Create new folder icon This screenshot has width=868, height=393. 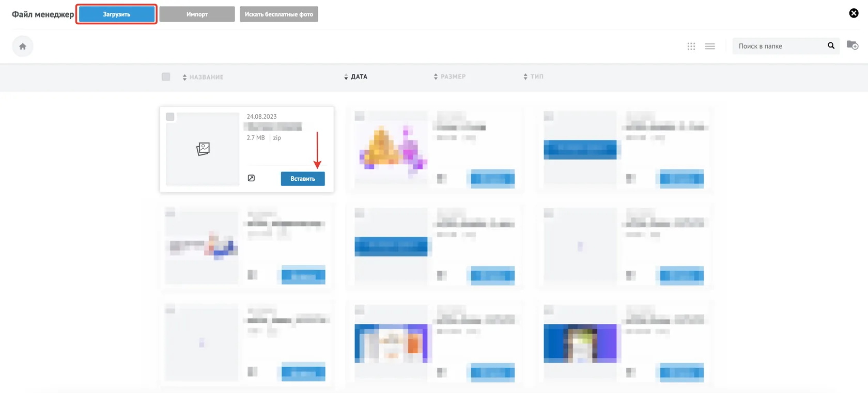tap(853, 45)
